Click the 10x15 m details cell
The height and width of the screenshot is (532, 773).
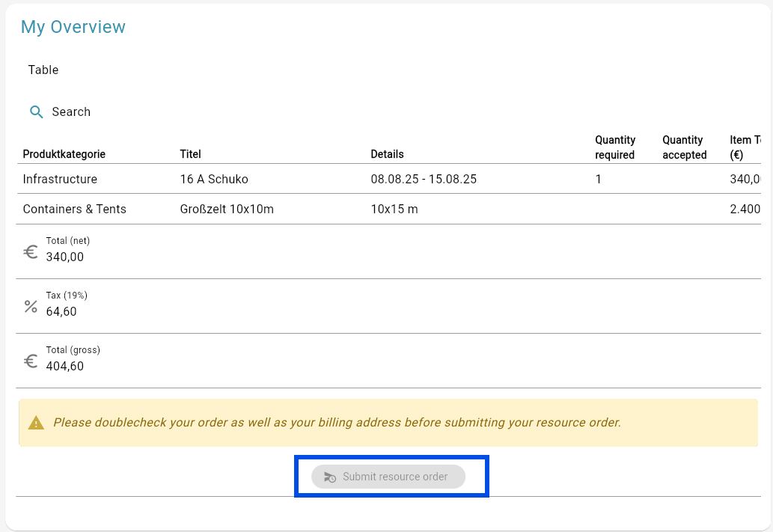394,209
